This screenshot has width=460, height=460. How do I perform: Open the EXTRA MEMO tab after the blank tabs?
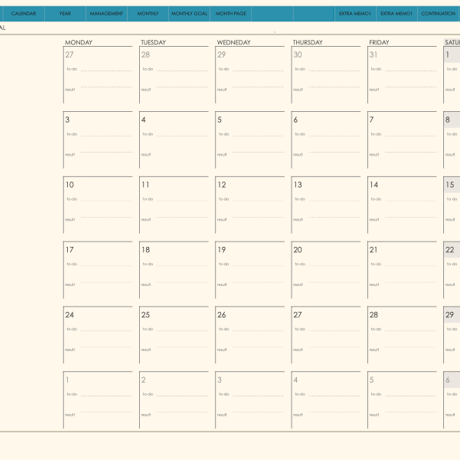point(355,14)
